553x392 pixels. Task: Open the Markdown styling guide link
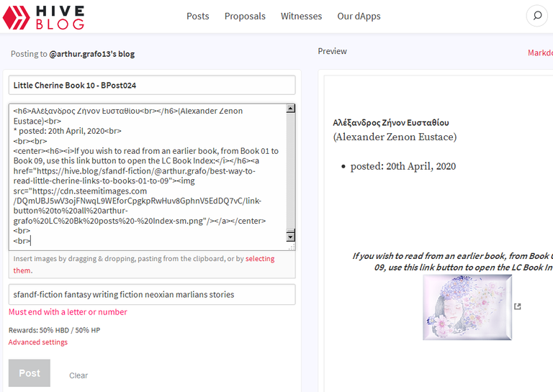(540, 53)
